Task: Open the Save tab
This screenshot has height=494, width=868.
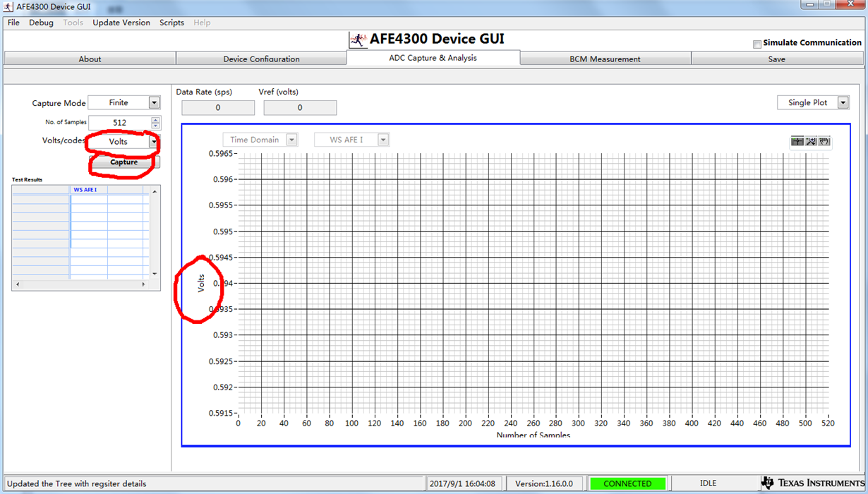Action: pos(776,59)
